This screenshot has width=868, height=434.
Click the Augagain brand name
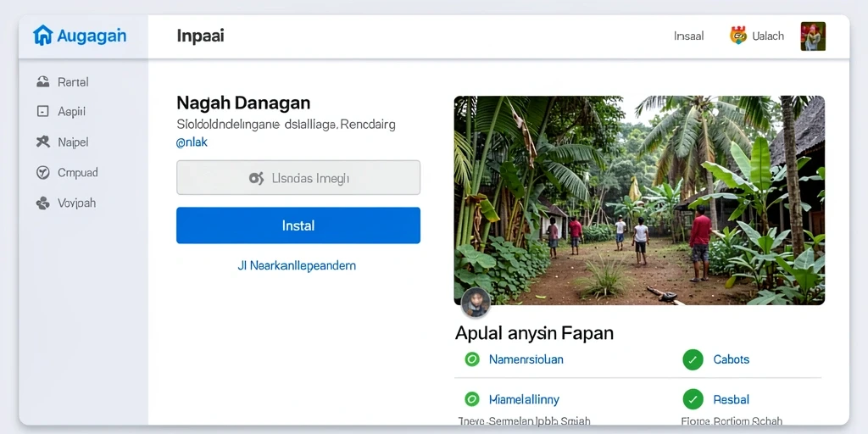pos(92,36)
